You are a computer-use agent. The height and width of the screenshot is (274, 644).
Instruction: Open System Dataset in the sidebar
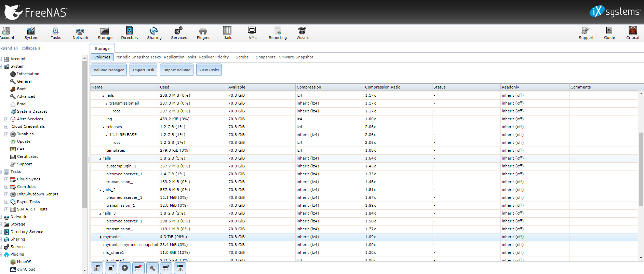click(x=32, y=111)
